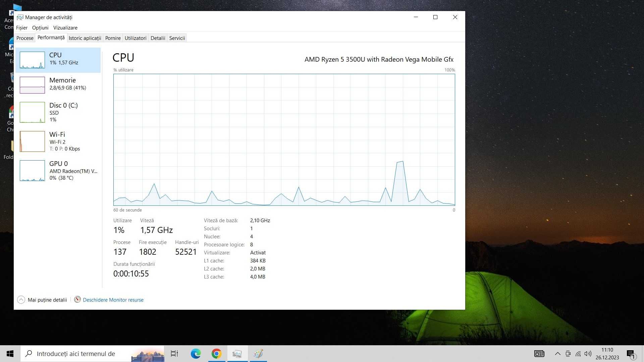Expand the Vizualizare menu options
This screenshot has width=644, height=362.
tap(65, 27)
